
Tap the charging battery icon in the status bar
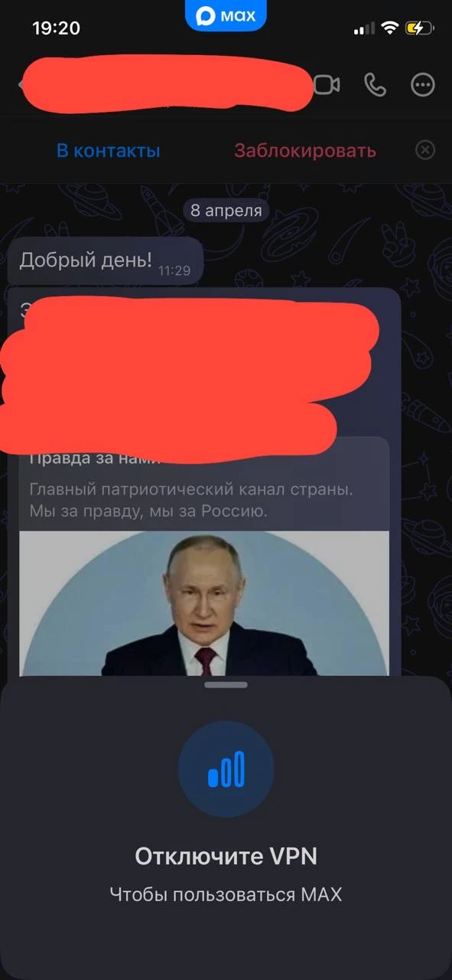419,29
